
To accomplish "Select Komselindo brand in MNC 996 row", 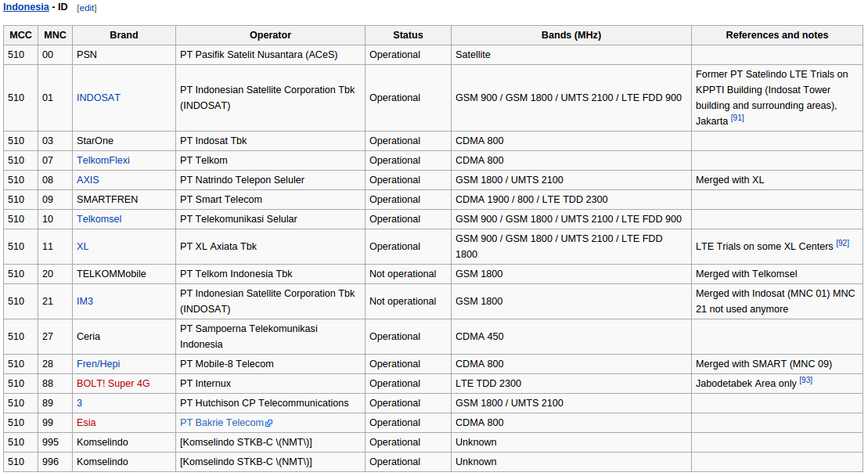I will click(x=124, y=462).
